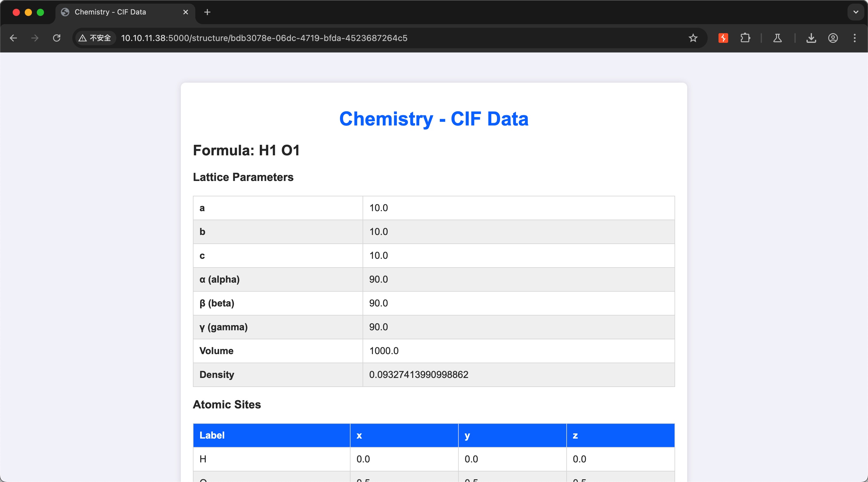The width and height of the screenshot is (868, 482).
Task: Click the Density value cell
Action: (x=419, y=375)
